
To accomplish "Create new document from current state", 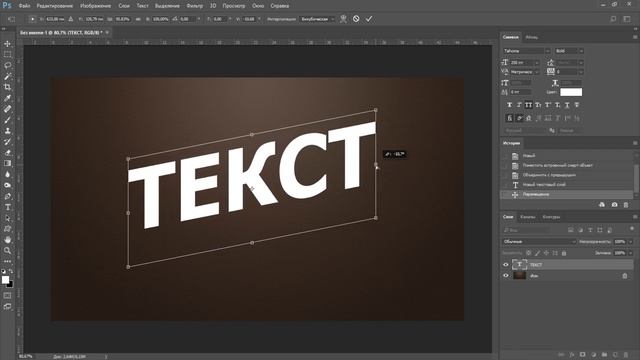I will pyautogui.click(x=602, y=204).
